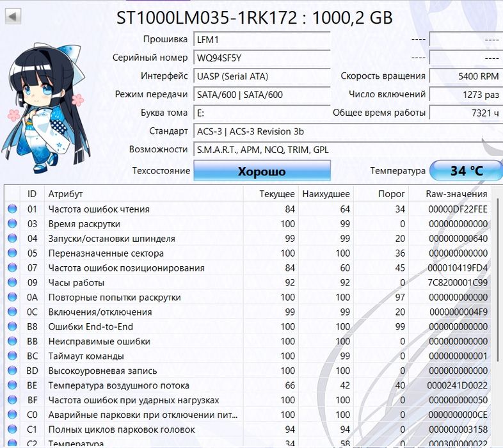Click the serial number field WQ94SF5Y
Image resolution: width=503 pixels, height=448 pixels.
pos(262,58)
